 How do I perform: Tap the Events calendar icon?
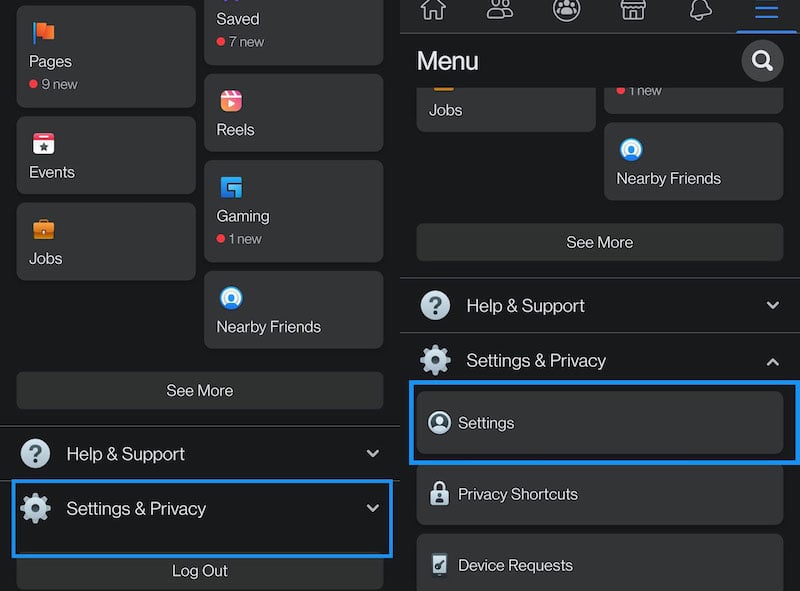[x=43, y=143]
